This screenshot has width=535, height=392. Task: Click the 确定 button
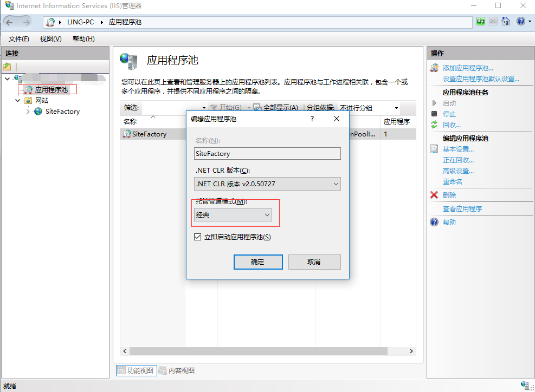(x=258, y=262)
